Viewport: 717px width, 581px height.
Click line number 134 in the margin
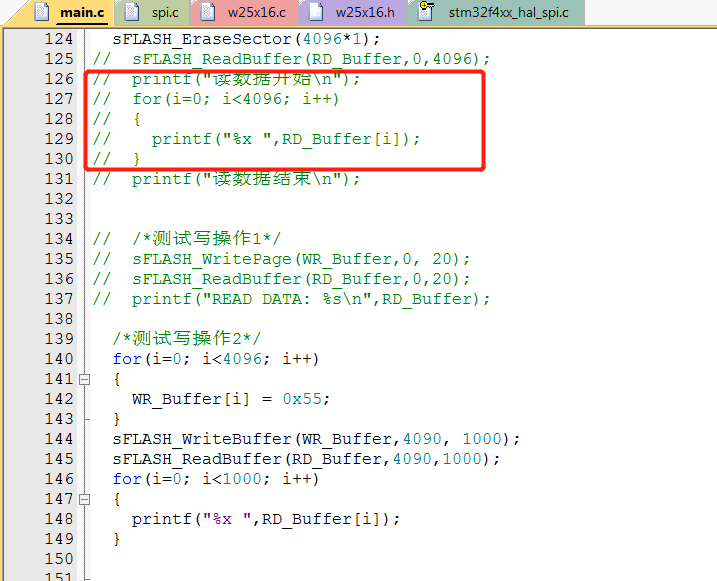pos(59,239)
